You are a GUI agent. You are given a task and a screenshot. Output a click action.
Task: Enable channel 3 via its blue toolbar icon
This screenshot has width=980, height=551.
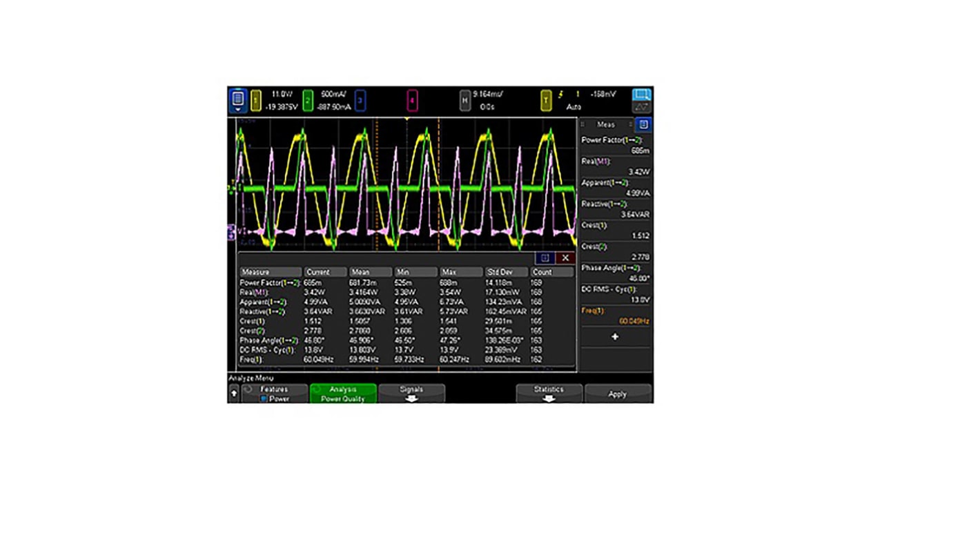pos(361,100)
